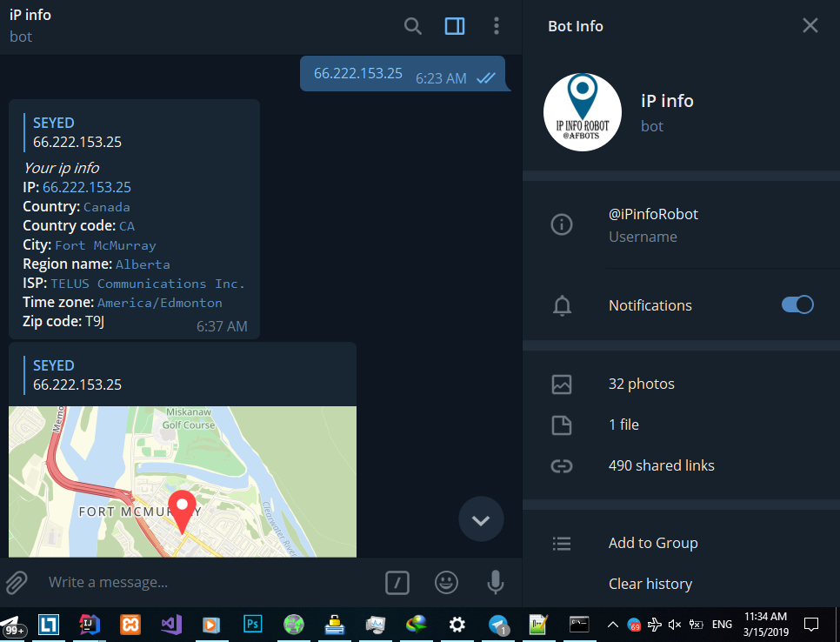Turn off the Notifications switch
The height and width of the screenshot is (642, 840).
(x=797, y=304)
